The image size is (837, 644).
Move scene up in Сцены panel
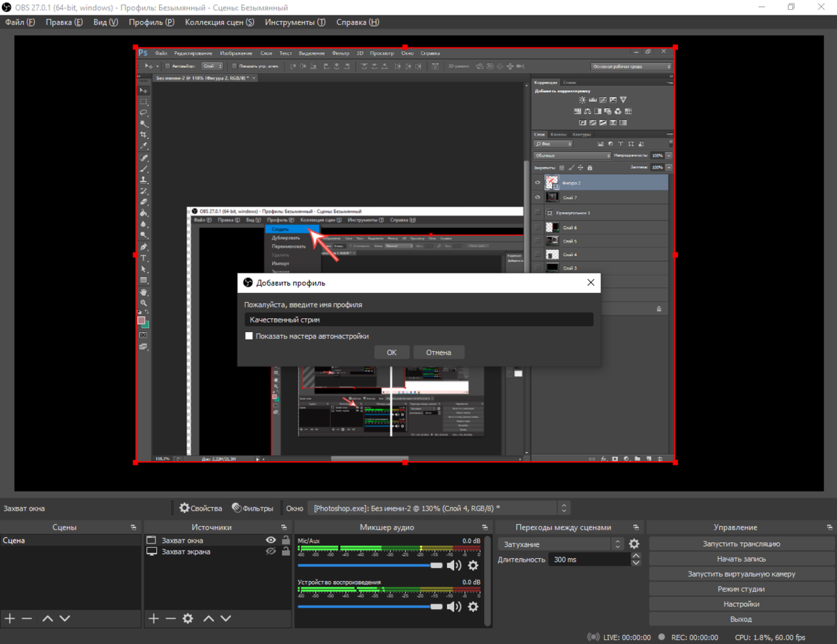(47, 618)
